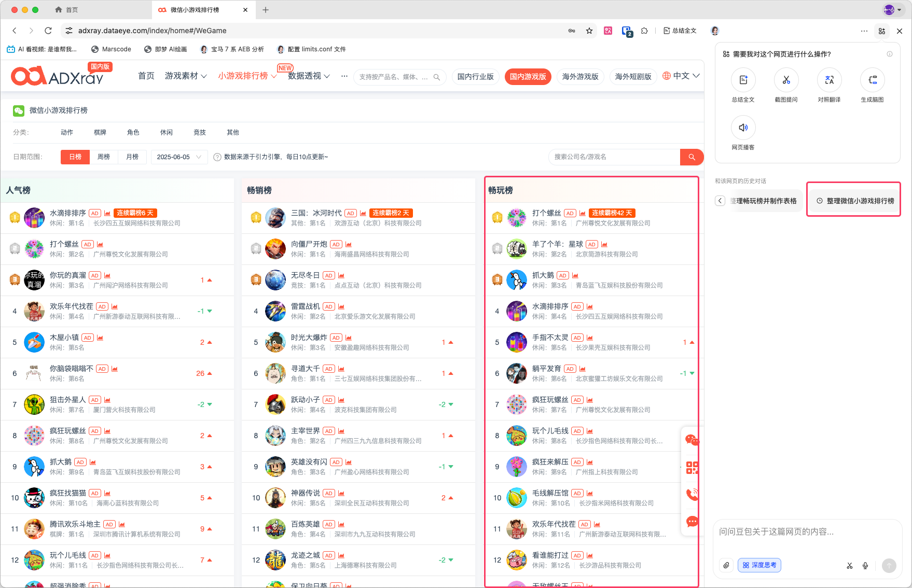Switch to 周榜 weekly ranking
Screen dimensions: 912x588
104,157
